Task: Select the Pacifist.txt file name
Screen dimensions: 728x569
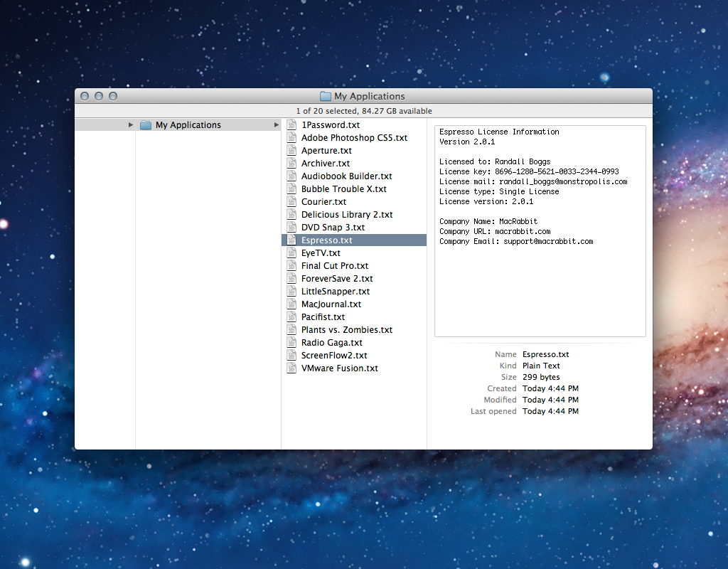Action: 323,317
